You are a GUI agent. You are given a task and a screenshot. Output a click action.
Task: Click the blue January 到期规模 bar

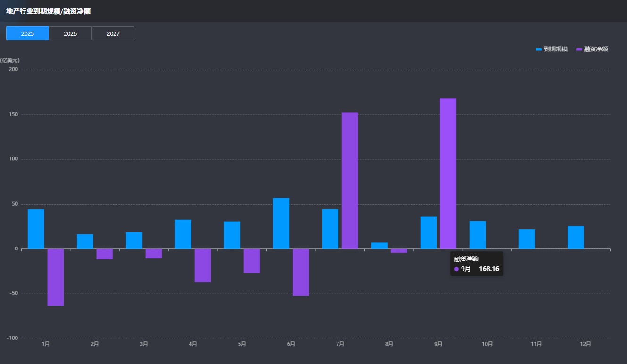36,229
